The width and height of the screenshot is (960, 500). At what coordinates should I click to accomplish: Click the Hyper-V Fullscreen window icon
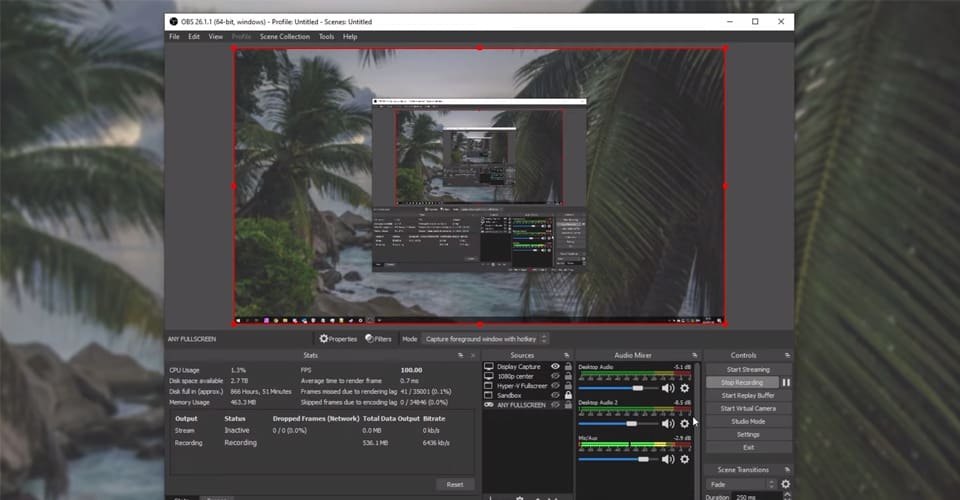point(489,386)
